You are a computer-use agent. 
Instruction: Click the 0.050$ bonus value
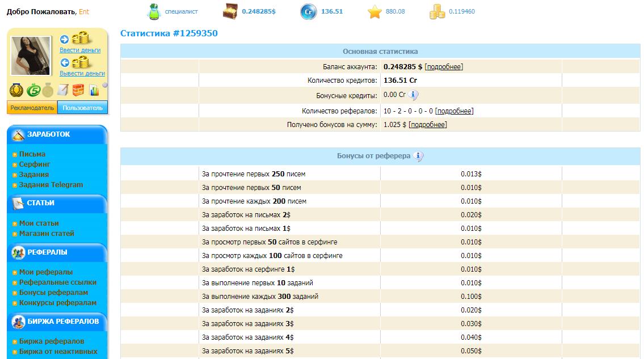[x=471, y=351]
